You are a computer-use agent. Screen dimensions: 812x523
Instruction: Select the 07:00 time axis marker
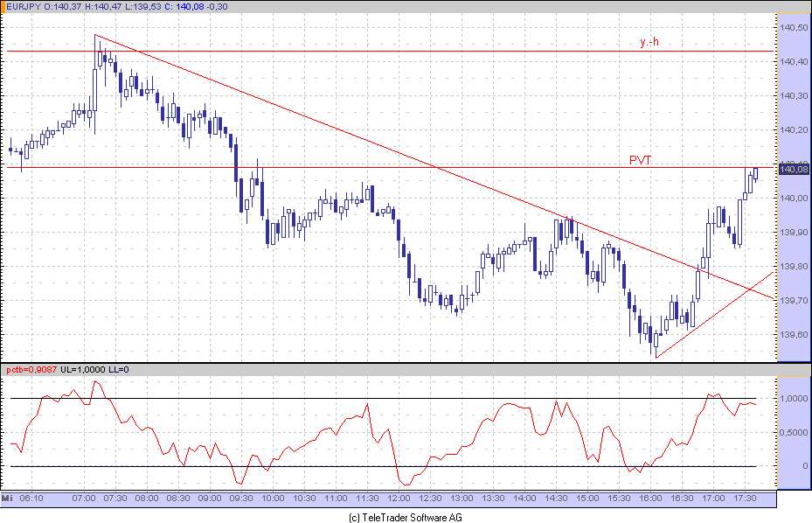pyautogui.click(x=84, y=498)
